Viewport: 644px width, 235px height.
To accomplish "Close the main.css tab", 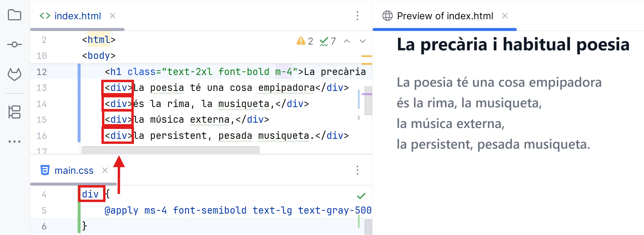I will point(105,170).
